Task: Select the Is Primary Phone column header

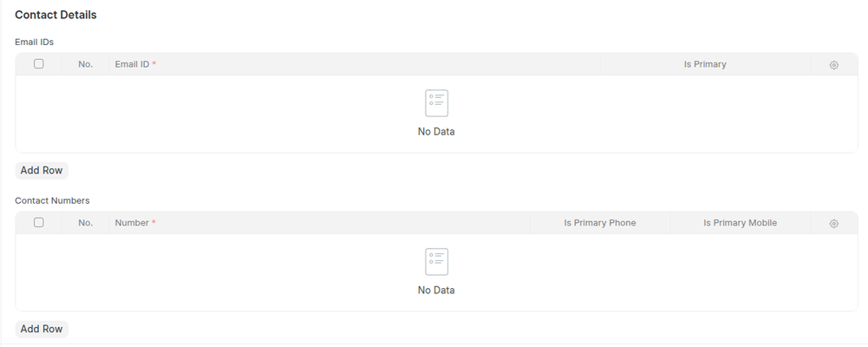Action: (x=599, y=223)
